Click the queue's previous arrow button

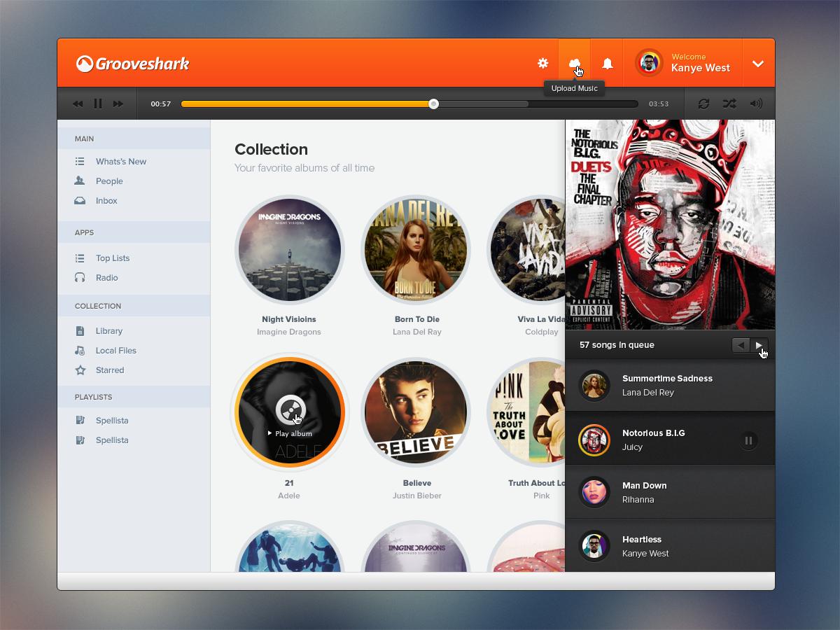(x=741, y=345)
